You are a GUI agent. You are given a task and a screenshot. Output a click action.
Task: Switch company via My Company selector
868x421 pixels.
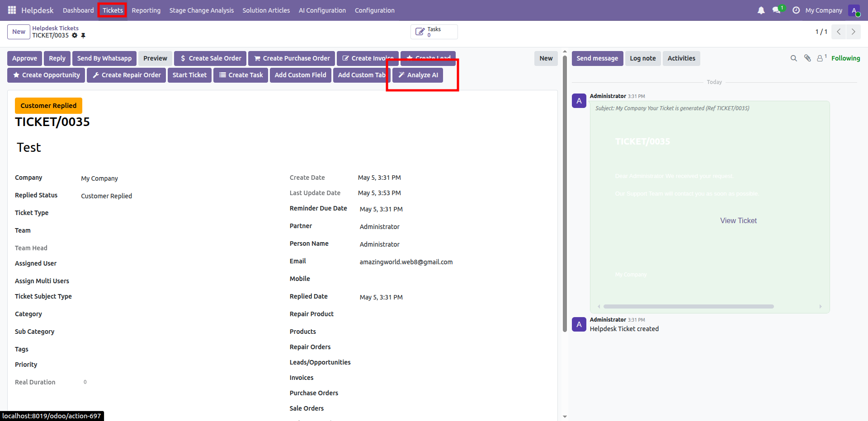[x=824, y=10]
